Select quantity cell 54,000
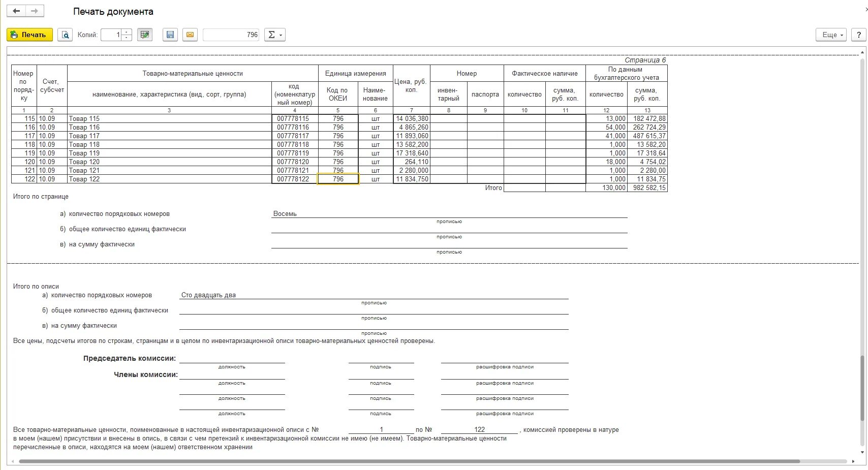 pyautogui.click(x=606, y=127)
